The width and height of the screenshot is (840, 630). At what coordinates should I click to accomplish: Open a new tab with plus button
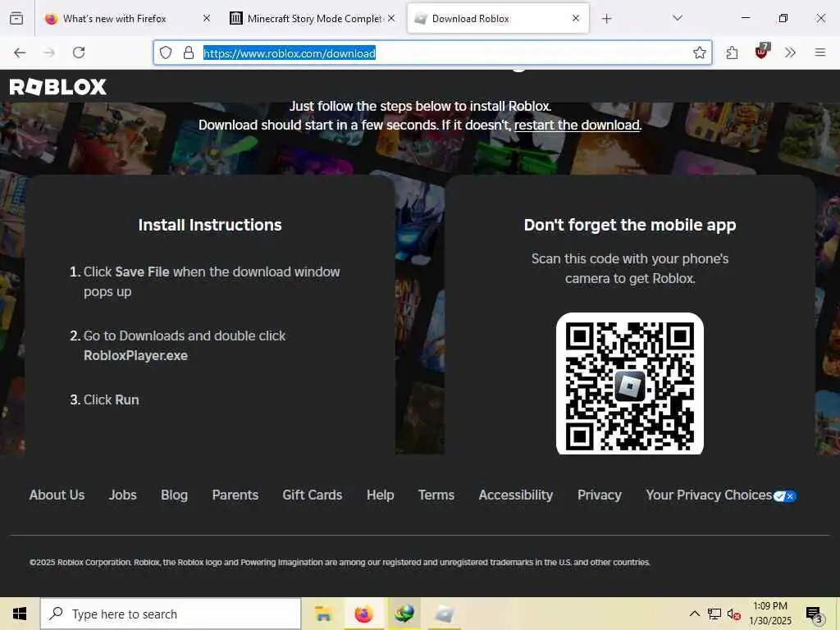[606, 19]
